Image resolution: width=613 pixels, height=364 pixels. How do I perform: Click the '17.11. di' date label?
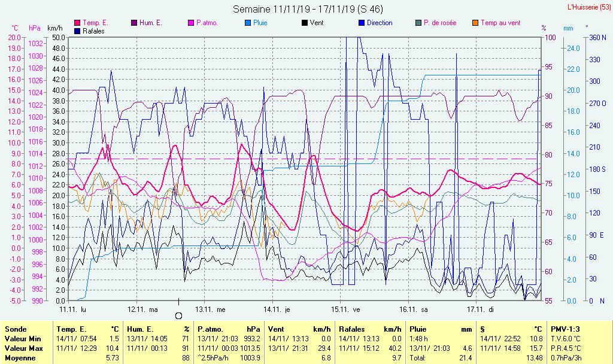(481, 310)
